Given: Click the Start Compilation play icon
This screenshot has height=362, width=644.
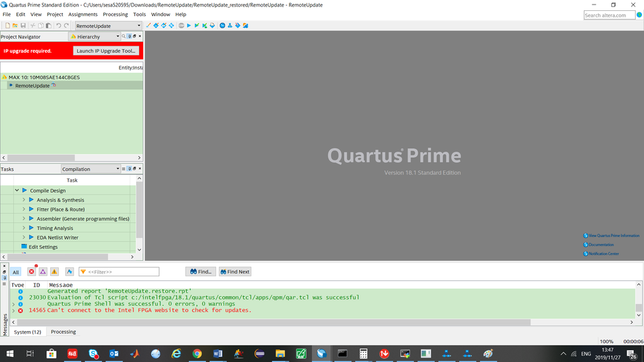Looking at the screenshot, I should click(189, 26).
